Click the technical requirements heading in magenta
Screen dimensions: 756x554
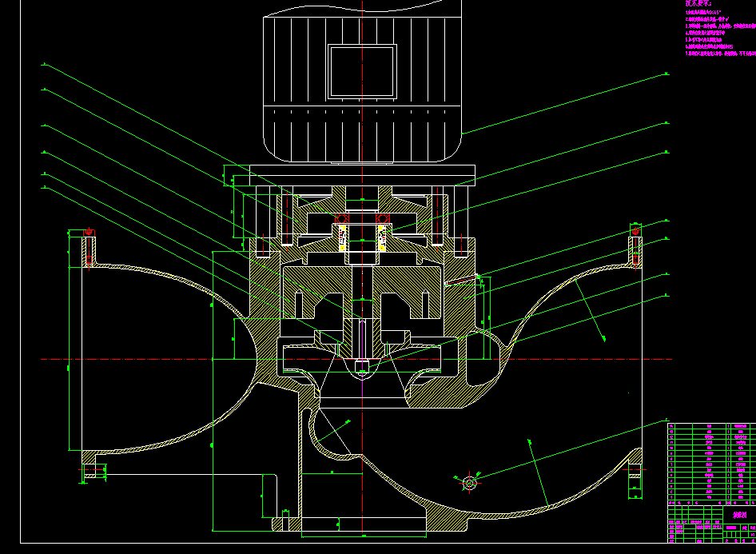coord(698,3)
